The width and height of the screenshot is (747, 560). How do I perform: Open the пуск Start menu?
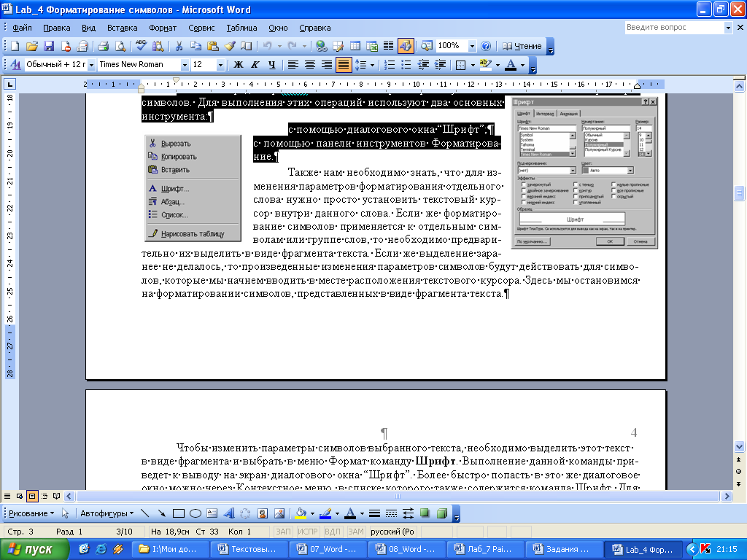[34, 549]
